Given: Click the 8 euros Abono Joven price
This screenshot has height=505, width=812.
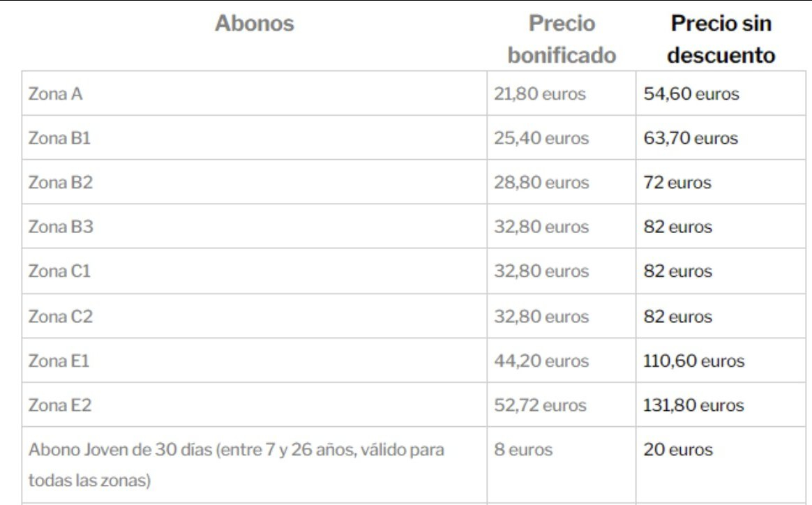Looking at the screenshot, I should [523, 450].
